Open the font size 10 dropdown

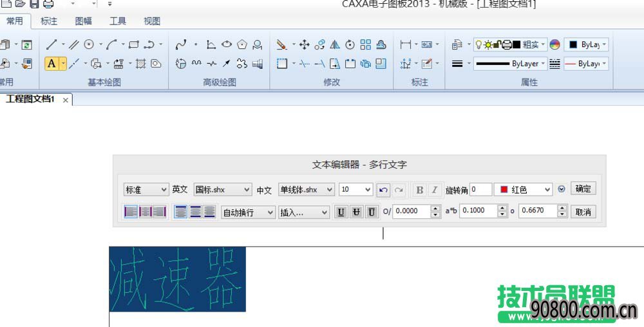[355, 189]
